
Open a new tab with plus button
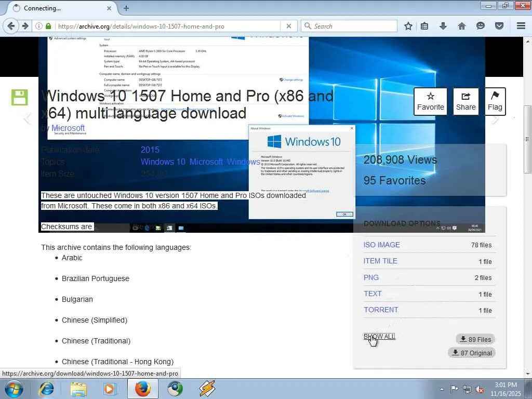coord(126,8)
